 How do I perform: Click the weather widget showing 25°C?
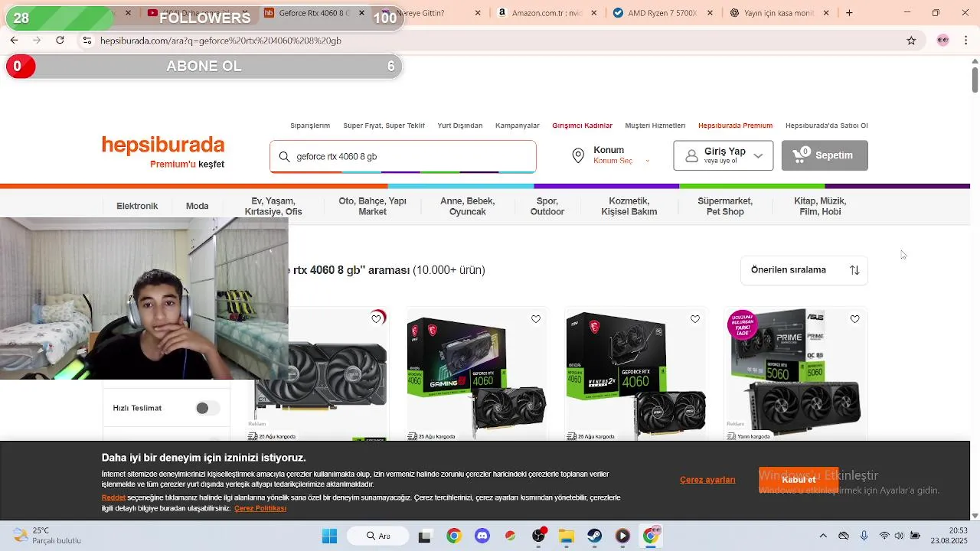[x=47, y=536]
